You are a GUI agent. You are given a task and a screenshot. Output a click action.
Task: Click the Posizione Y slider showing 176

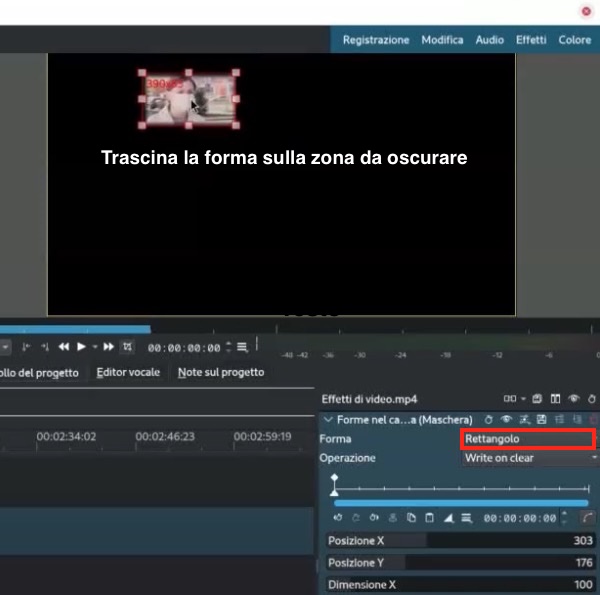coord(461,562)
